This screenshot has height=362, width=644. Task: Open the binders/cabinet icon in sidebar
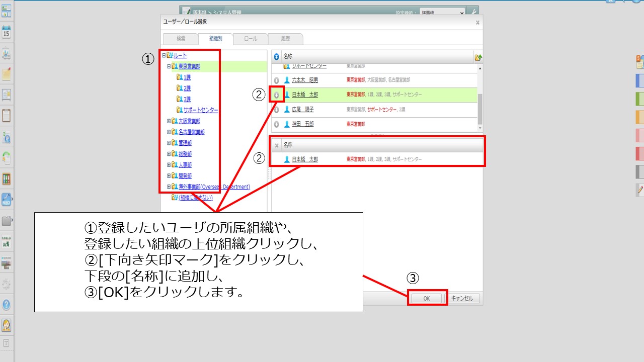(7, 179)
